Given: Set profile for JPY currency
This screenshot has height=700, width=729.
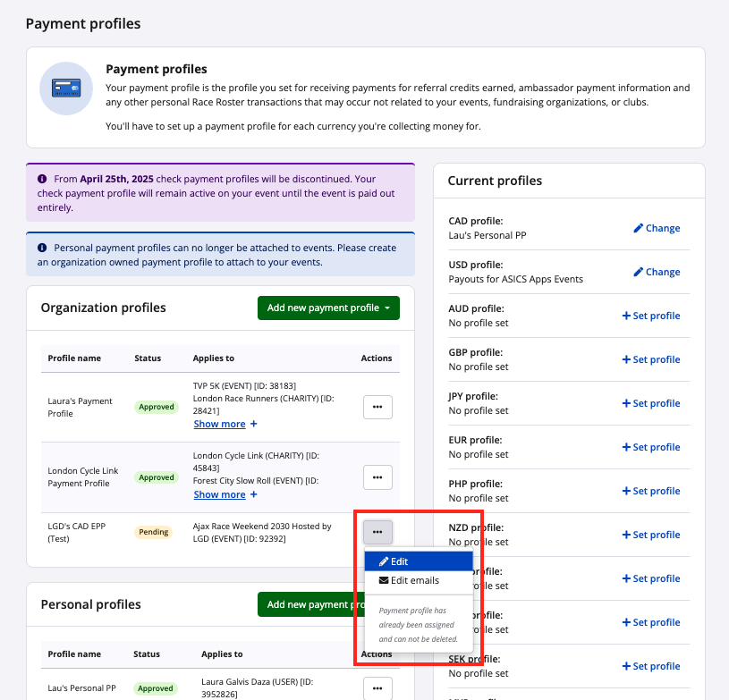Looking at the screenshot, I should pyautogui.click(x=650, y=403).
